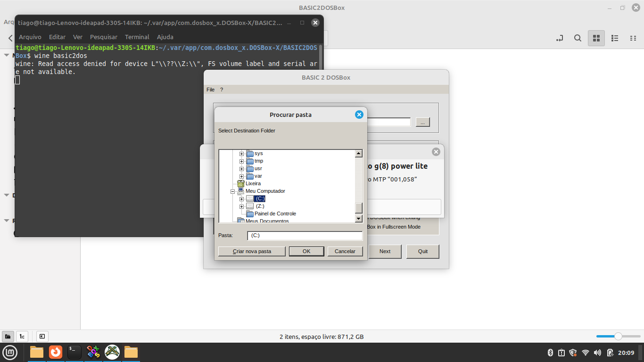Launch Firefox from the taskbar

point(56,352)
